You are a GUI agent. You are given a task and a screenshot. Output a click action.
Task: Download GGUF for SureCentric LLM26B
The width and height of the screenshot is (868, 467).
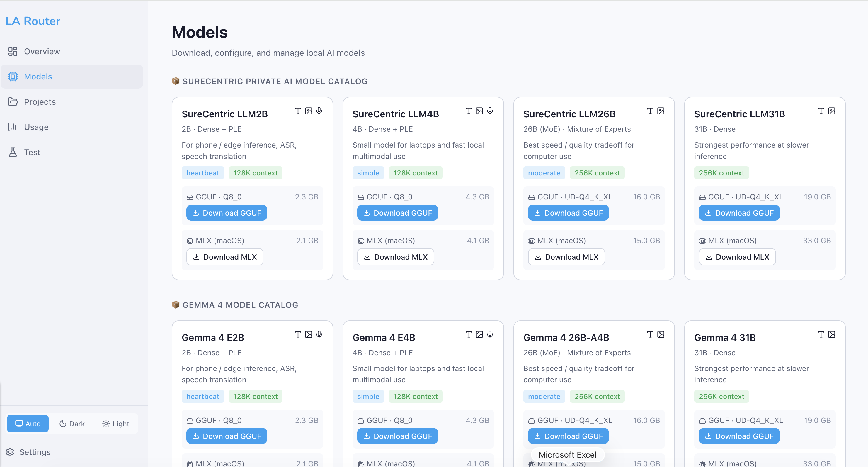pyautogui.click(x=569, y=213)
